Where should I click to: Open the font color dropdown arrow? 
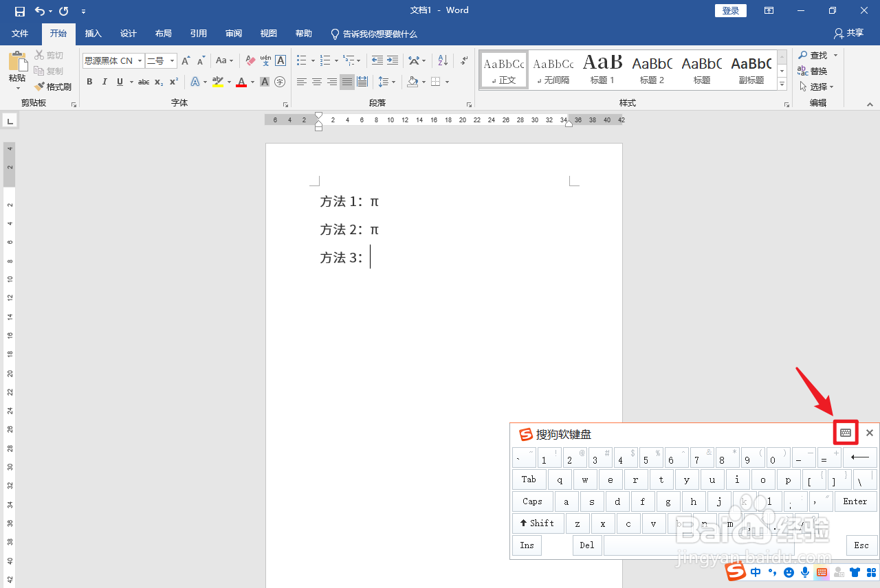pyautogui.click(x=252, y=82)
